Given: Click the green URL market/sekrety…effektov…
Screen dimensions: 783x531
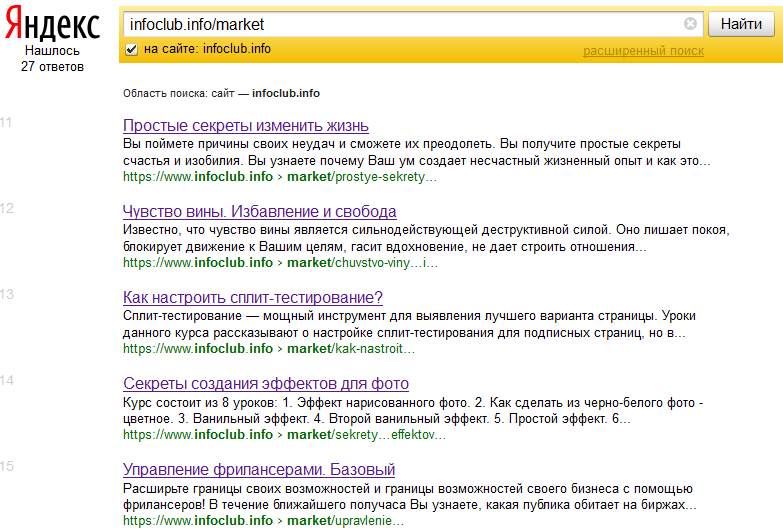Looking at the screenshot, I should (284, 435).
